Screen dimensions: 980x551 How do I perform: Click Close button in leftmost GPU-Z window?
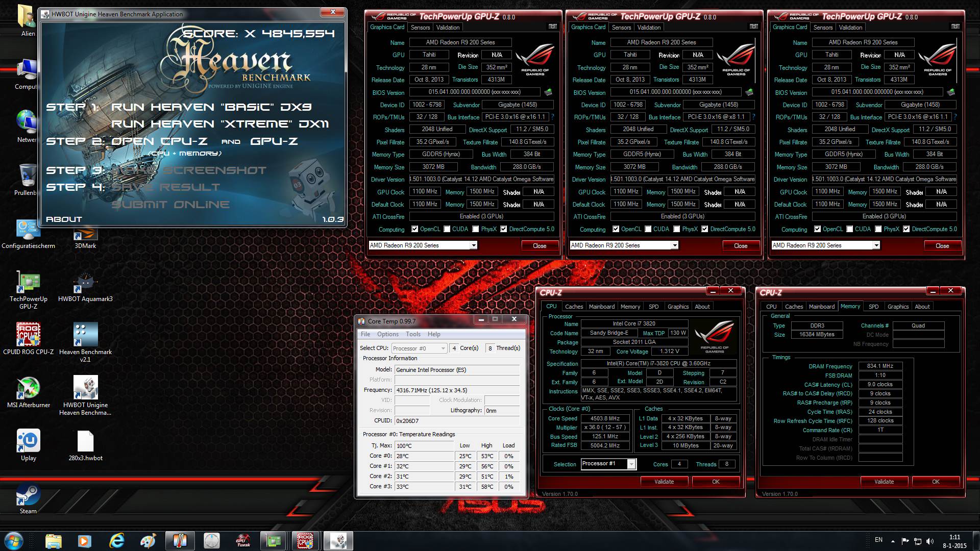pyautogui.click(x=540, y=246)
